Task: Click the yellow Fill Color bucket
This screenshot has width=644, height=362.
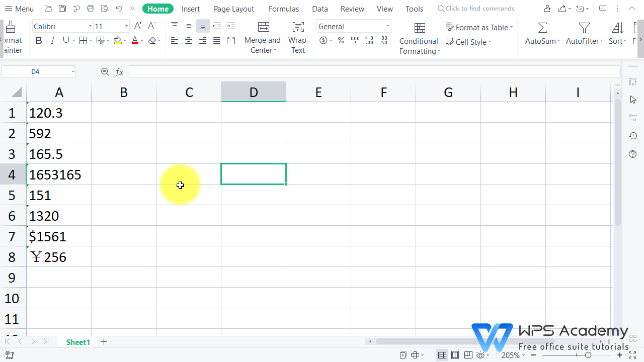Action: coord(117,41)
